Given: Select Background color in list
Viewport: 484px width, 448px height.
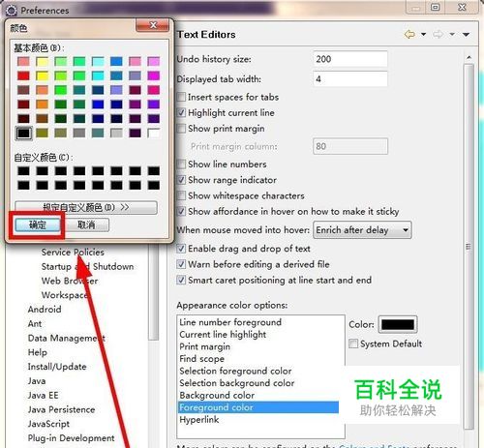Looking at the screenshot, I should pos(217,395).
